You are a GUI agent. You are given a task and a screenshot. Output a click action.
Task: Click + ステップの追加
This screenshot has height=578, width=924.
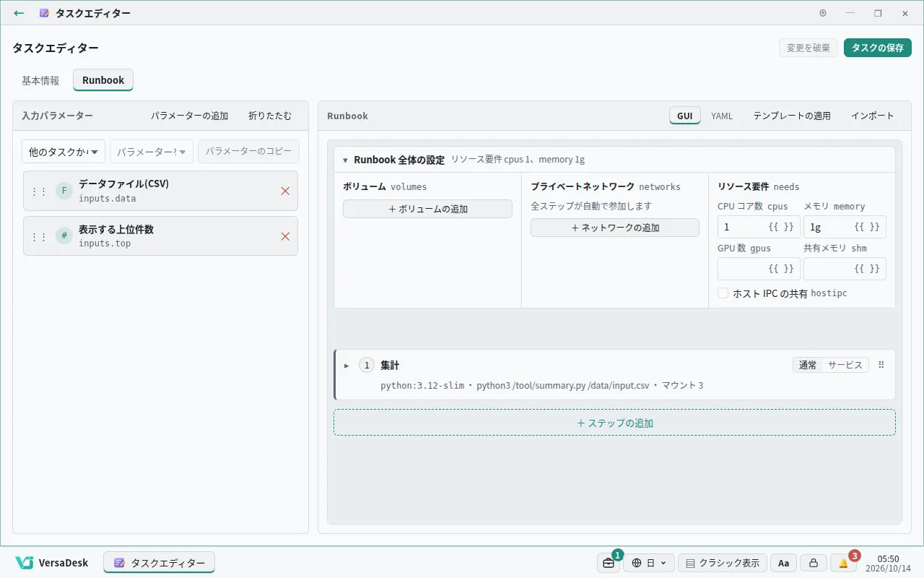tap(614, 423)
